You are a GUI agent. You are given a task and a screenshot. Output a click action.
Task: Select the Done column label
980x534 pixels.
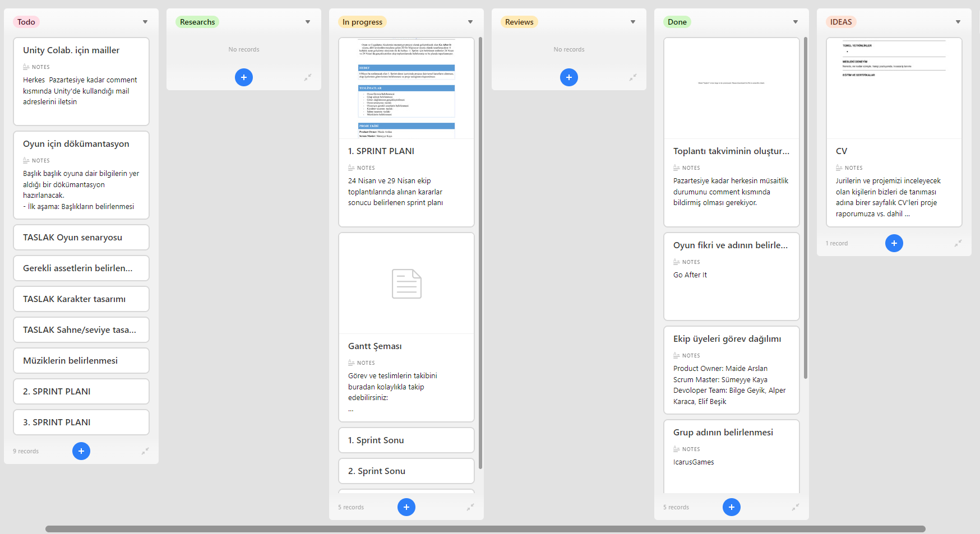tap(677, 22)
